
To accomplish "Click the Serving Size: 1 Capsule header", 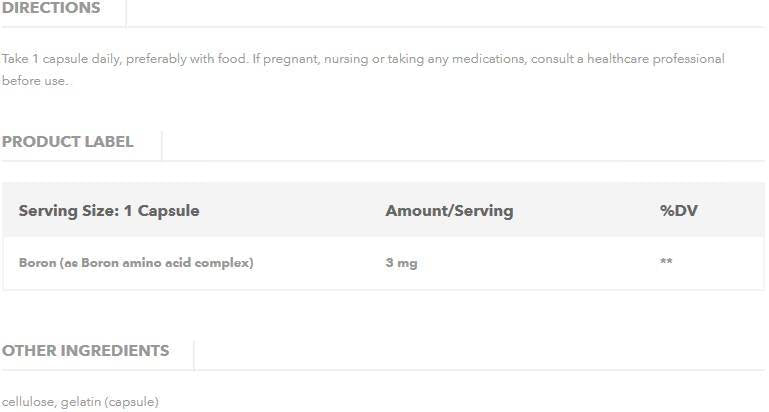I will click(x=109, y=211).
